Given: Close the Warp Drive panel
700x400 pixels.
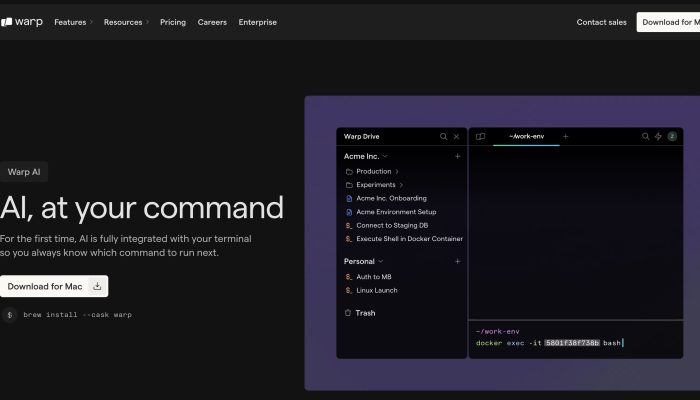Looking at the screenshot, I should pyautogui.click(x=456, y=137).
